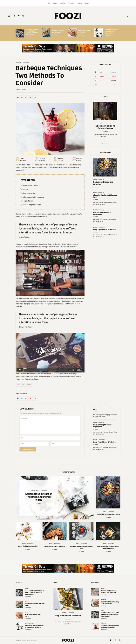This screenshot has height=644, width=136.
Task: Open the Salads menu item
Action: pyautogui.click(x=55, y=3)
